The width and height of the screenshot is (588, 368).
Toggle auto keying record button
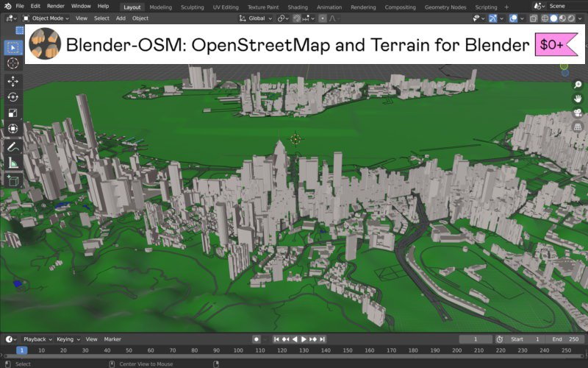click(256, 339)
